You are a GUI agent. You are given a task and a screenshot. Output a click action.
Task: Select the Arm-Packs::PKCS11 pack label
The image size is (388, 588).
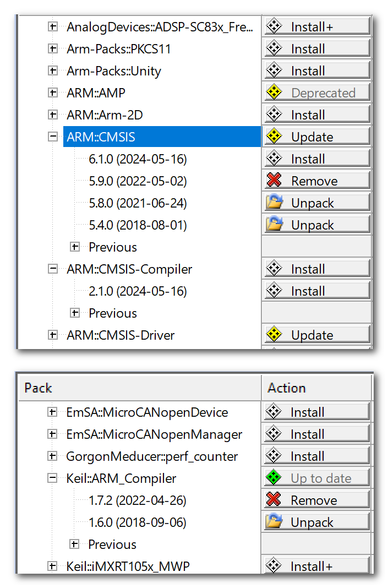118,49
